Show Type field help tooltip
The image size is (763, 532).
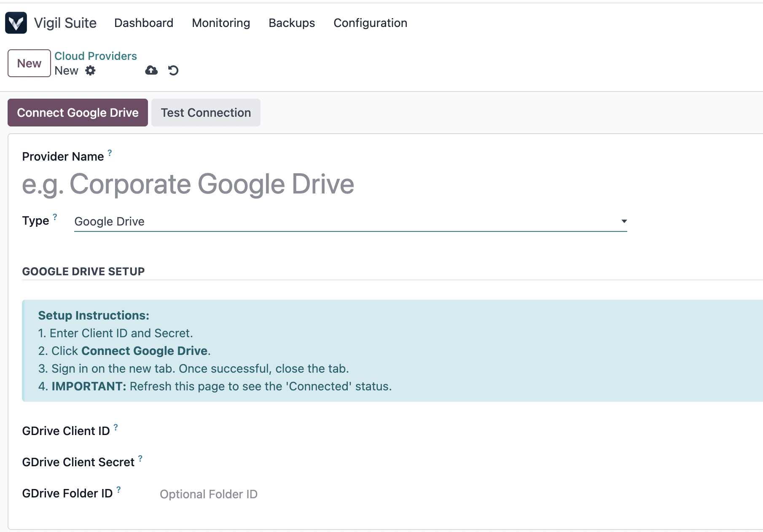click(x=55, y=217)
